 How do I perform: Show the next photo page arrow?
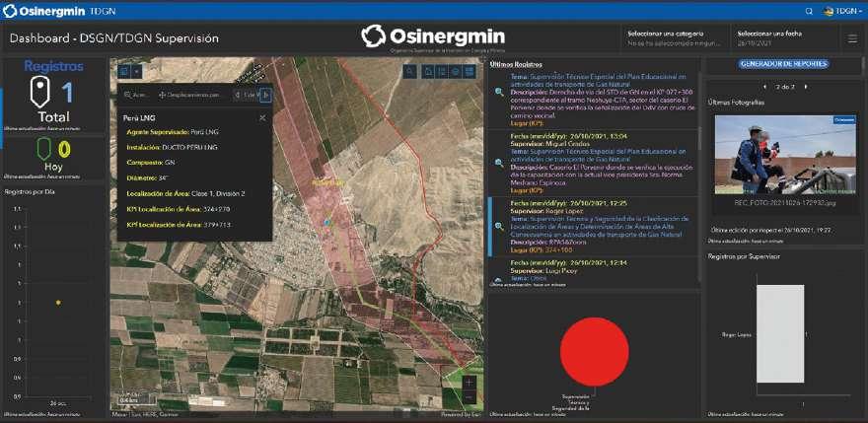[806, 87]
